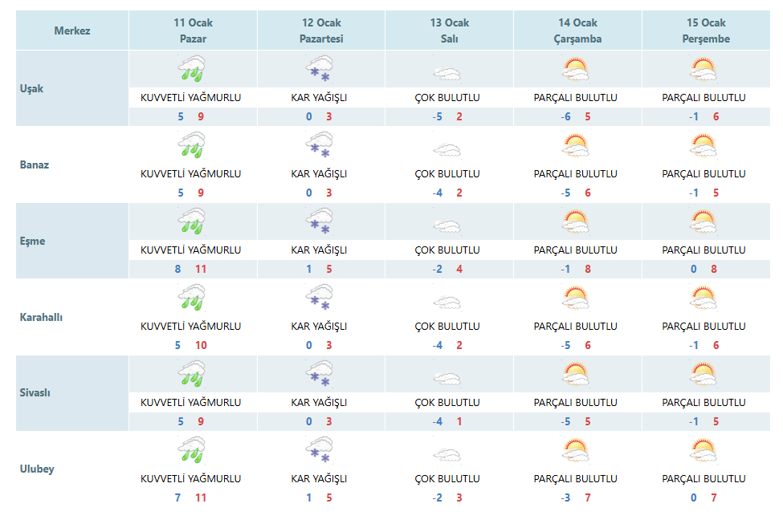This screenshot has height=532, width=783.
Task: Click Sivaslı cloudy icon for 13 Ocak
Action: (447, 379)
